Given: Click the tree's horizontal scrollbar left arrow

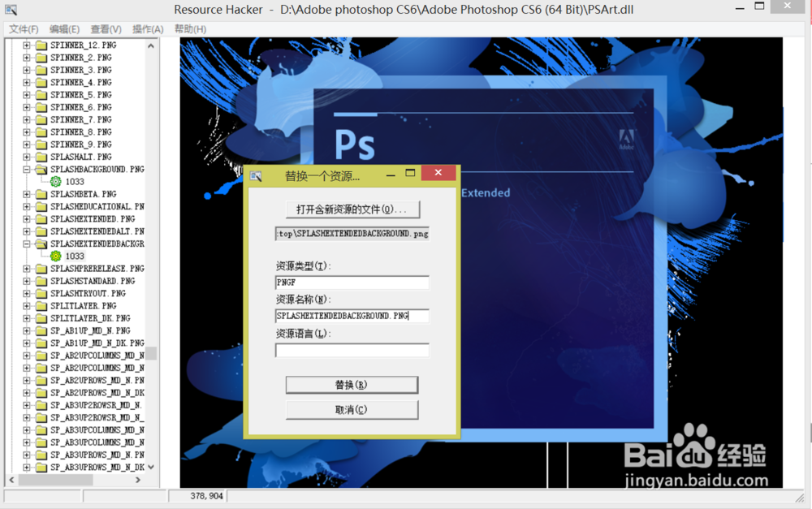Looking at the screenshot, I should 11,480.
